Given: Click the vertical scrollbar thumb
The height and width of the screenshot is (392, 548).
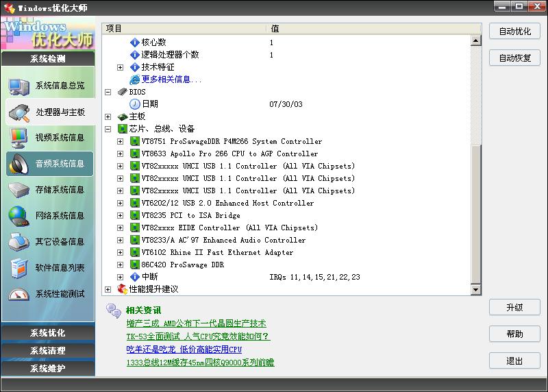Looking at the screenshot, I should [475, 213].
